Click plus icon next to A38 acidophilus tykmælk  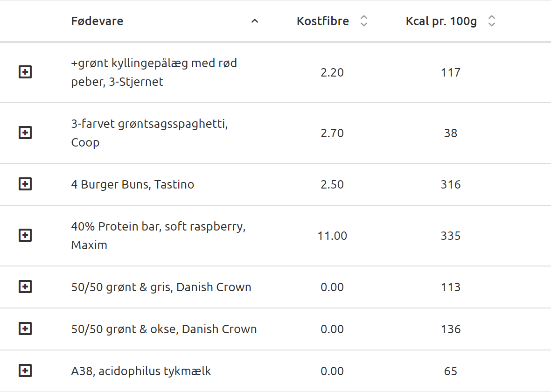25,371
